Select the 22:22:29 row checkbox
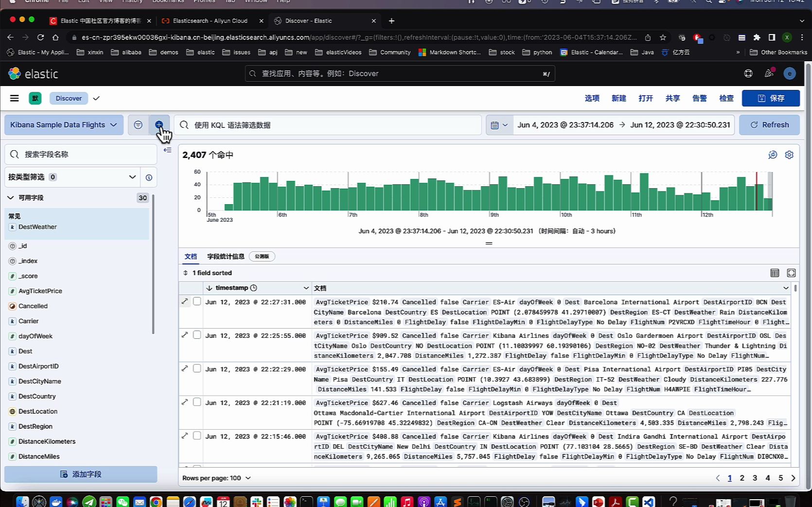This screenshot has width=812, height=507. [197, 368]
